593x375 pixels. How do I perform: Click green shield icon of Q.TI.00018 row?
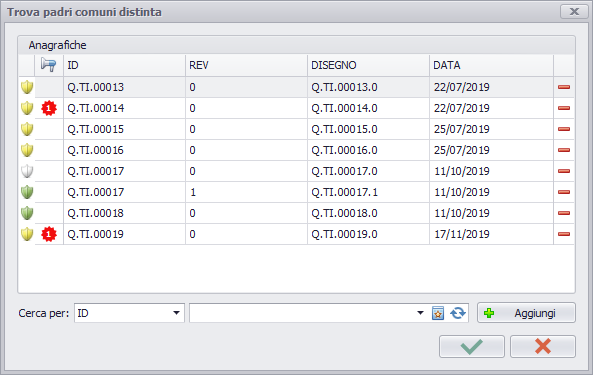coord(27,213)
